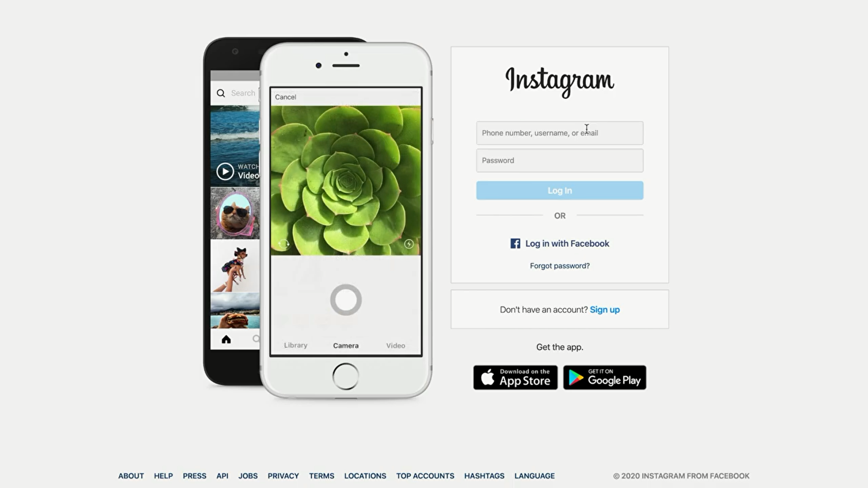Viewport: 868px width, 488px height.
Task: Click the Sign up link
Action: 604,309
